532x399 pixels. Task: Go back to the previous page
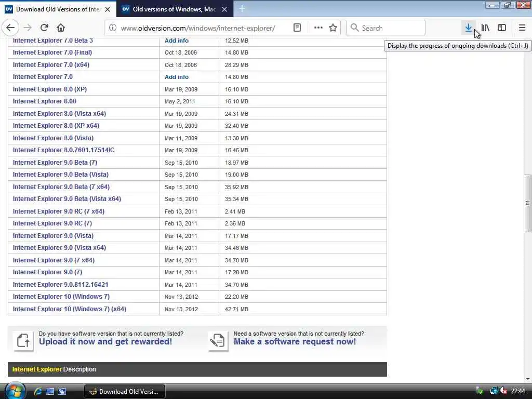tap(10, 28)
